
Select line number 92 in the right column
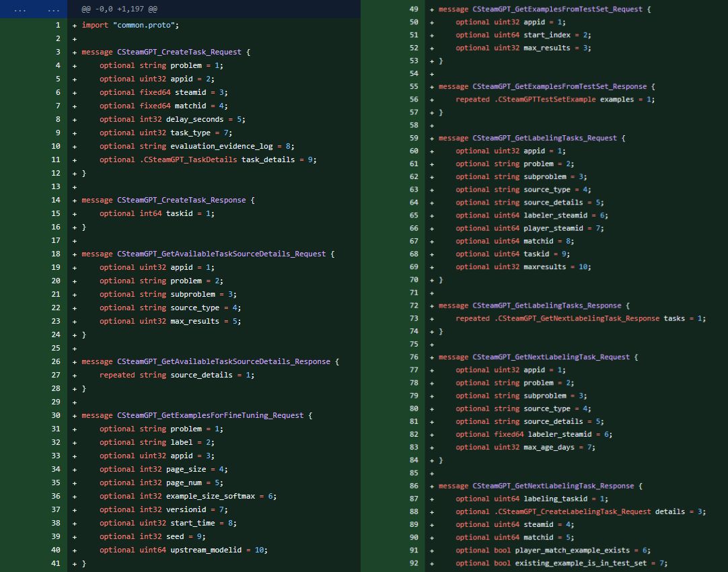(413, 563)
